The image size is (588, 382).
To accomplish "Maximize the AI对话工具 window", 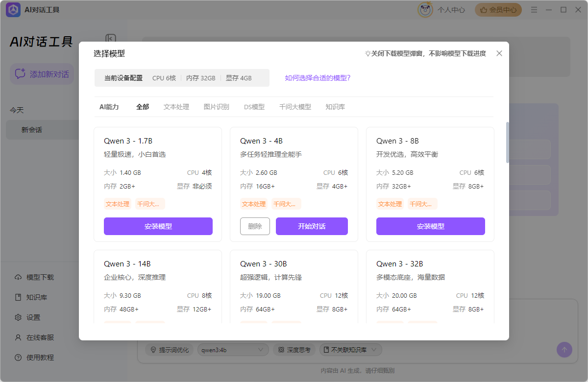I will [x=563, y=10].
